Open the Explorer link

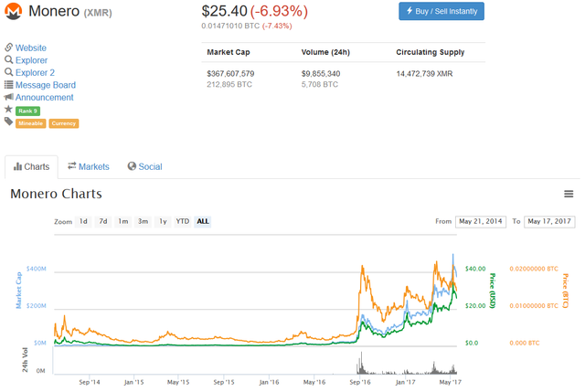pos(31,60)
